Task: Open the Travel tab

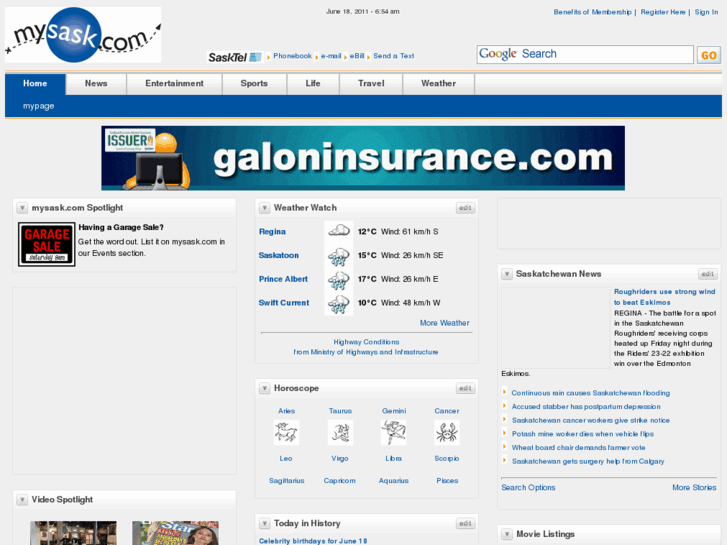Action: [x=371, y=84]
